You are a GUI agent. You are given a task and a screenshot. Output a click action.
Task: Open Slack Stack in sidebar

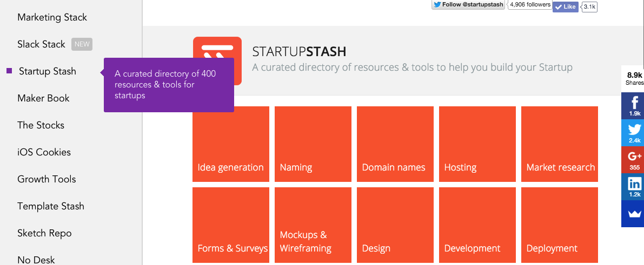(x=41, y=44)
